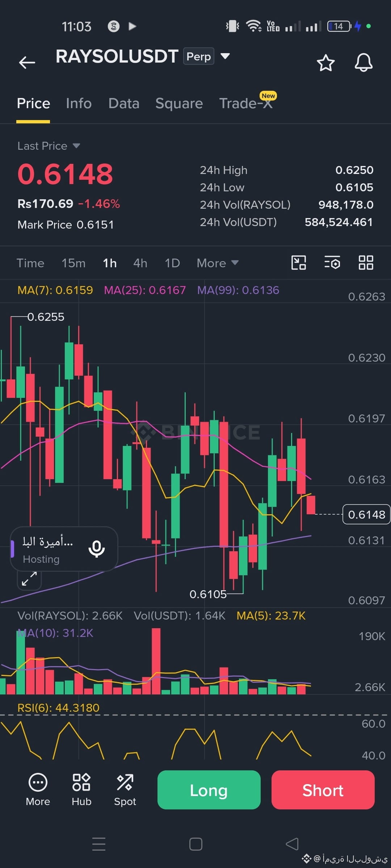Tap the back arrow icon
The height and width of the screenshot is (868, 391).
(x=27, y=62)
